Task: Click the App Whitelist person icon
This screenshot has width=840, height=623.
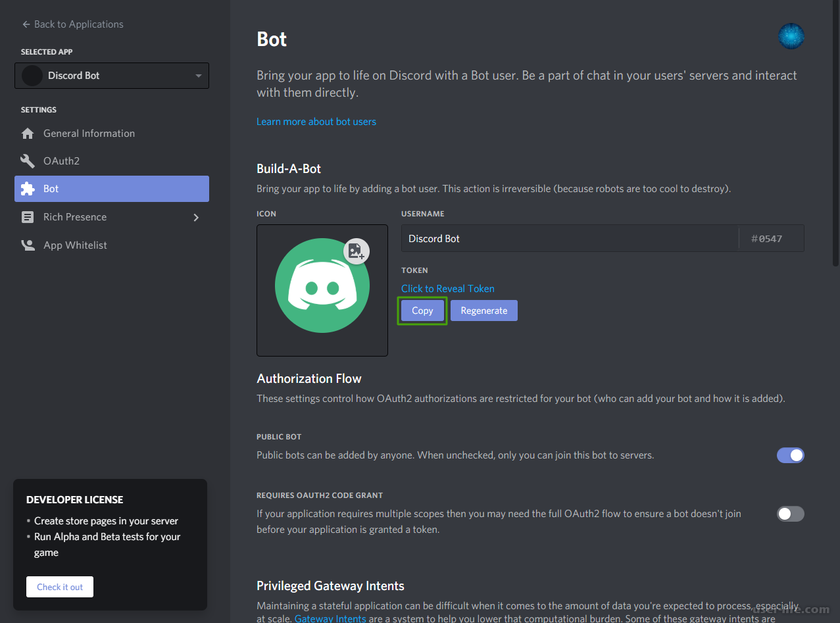Action: [28, 245]
